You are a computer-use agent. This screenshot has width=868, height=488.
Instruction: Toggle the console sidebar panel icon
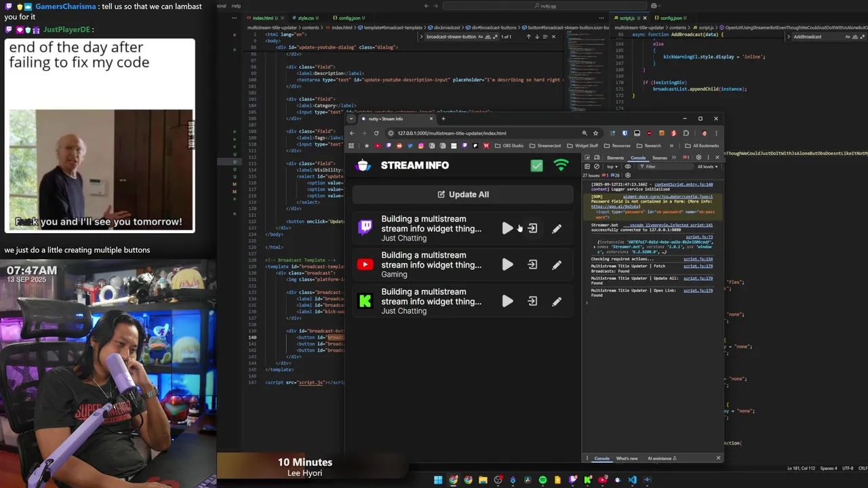tap(587, 167)
